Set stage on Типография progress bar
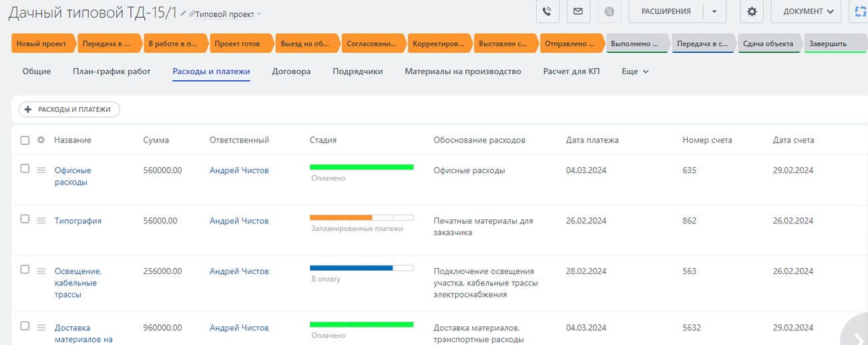868x345 pixels. click(361, 217)
